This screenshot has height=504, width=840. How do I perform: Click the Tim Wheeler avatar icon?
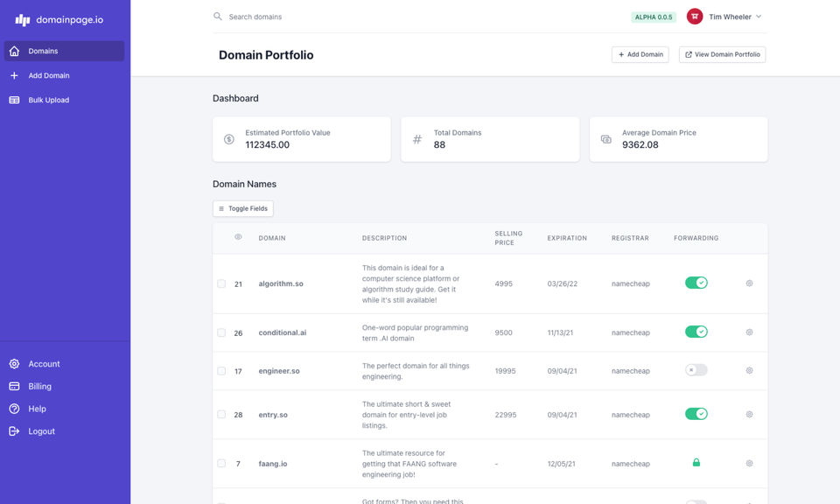point(695,17)
